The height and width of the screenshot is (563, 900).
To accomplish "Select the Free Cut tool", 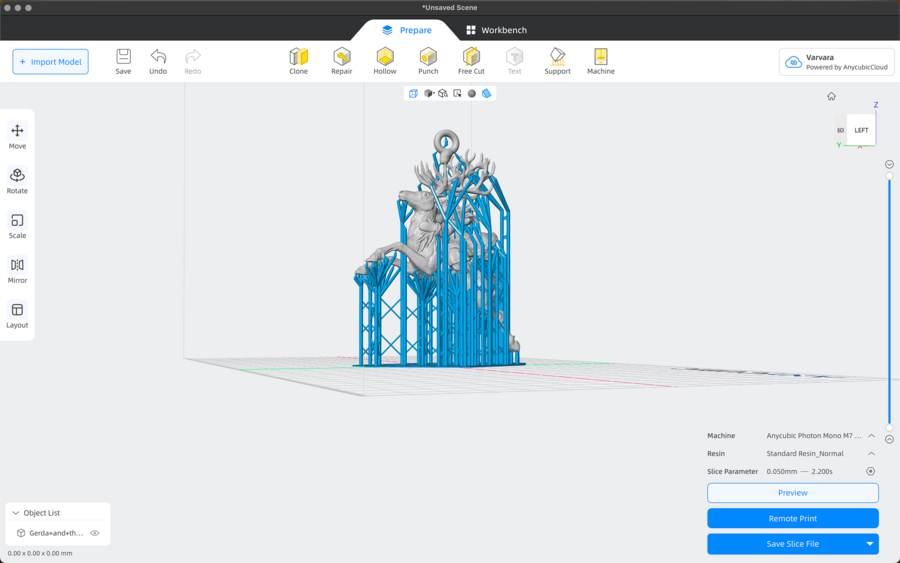I will pyautogui.click(x=471, y=61).
